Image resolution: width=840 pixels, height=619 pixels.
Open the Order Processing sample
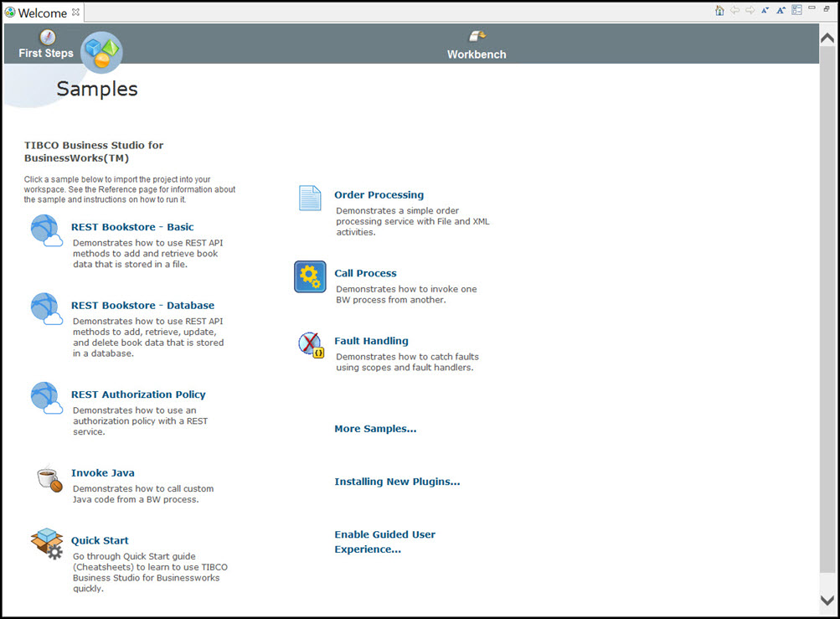coord(379,195)
